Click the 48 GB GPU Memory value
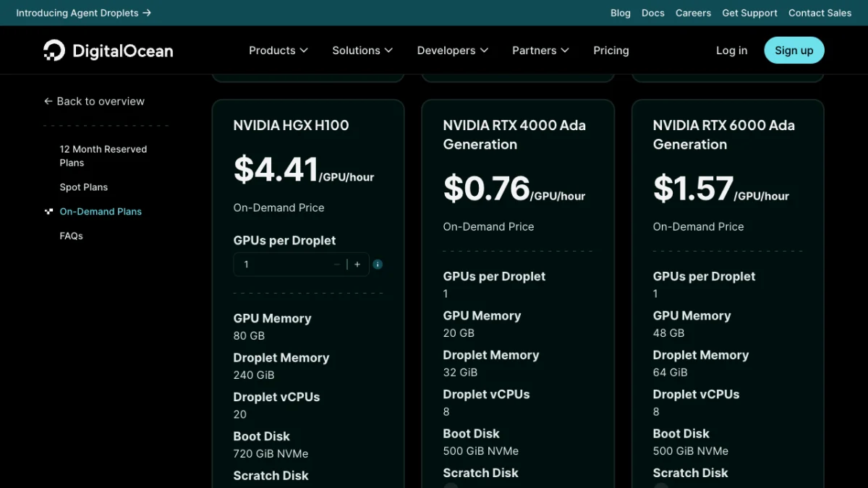This screenshot has width=868, height=488. (668, 333)
